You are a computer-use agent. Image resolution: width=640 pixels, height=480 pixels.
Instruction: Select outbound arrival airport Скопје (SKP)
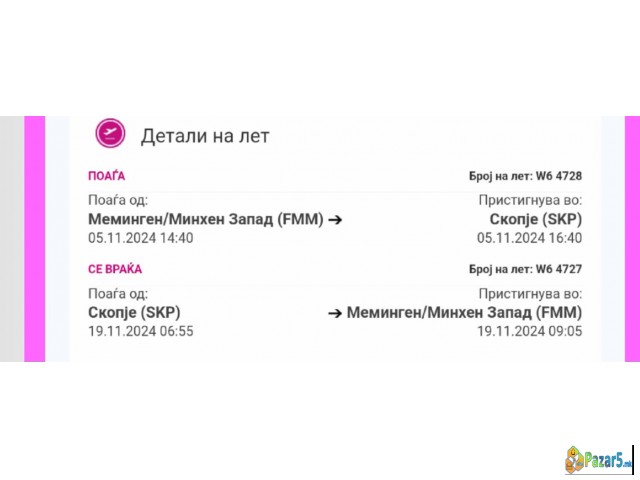[535, 219]
